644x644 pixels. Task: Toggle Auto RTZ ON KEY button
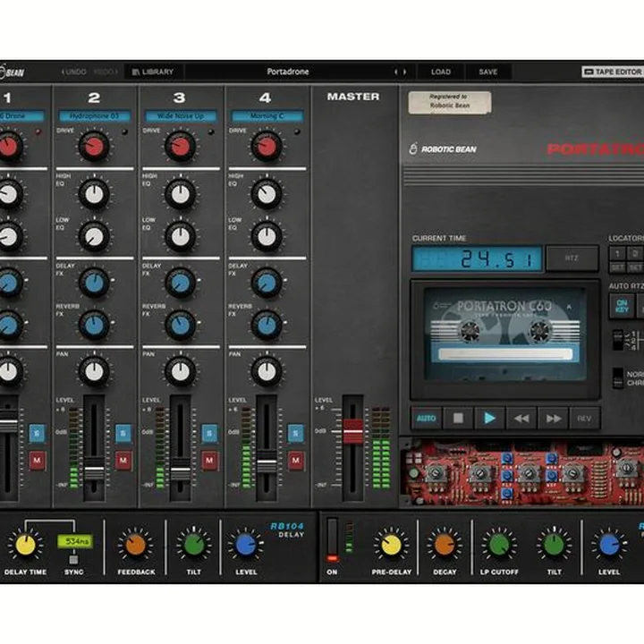(x=622, y=306)
